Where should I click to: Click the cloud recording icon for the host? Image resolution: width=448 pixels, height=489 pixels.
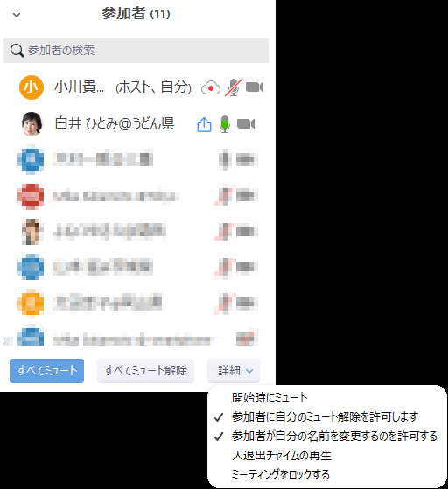211,87
